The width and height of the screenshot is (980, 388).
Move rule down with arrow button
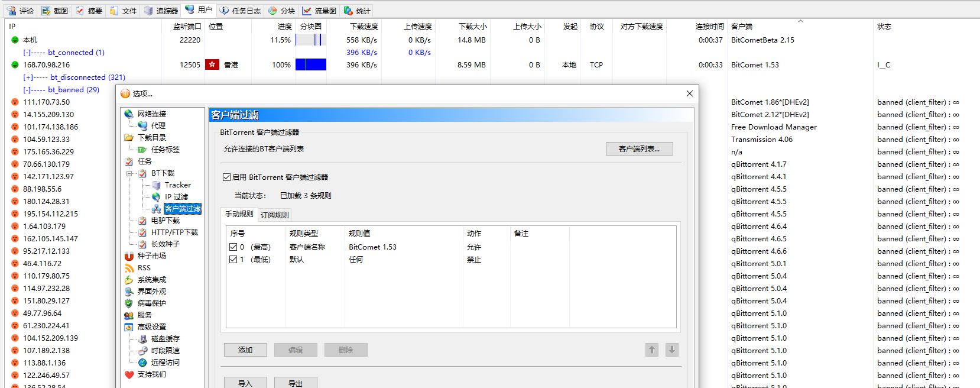672,350
